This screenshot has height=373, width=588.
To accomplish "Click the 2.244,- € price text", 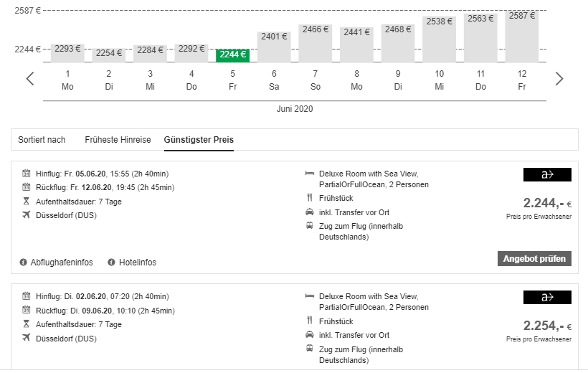I will [x=547, y=204].
